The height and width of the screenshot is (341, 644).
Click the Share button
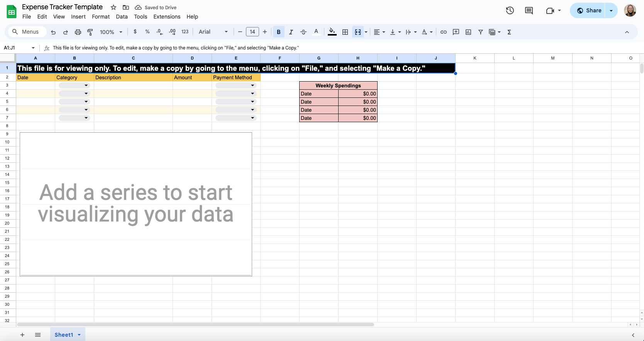pyautogui.click(x=589, y=10)
